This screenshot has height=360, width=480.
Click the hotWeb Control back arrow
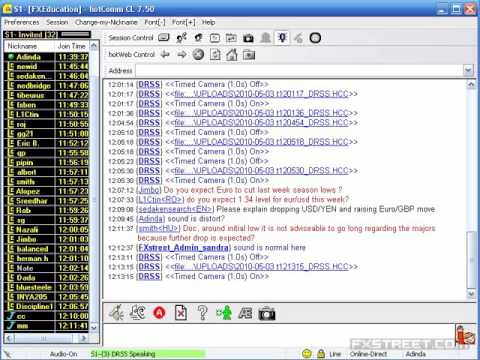165,54
